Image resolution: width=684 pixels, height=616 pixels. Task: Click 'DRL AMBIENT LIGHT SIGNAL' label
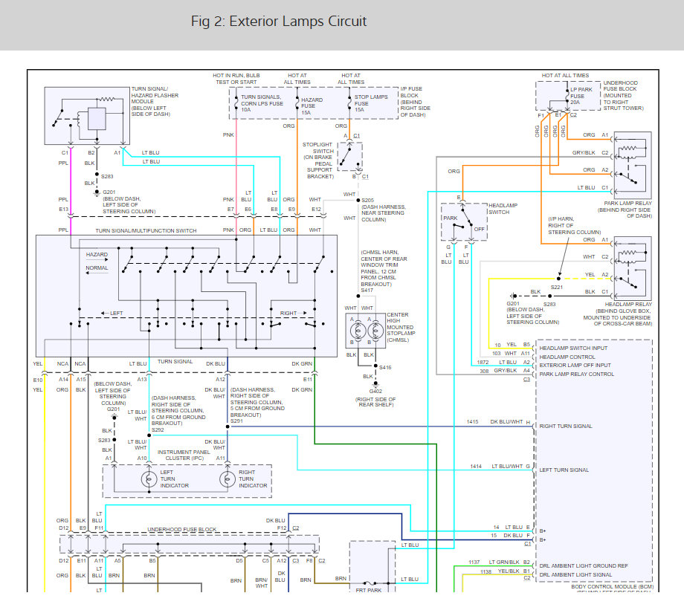point(575,574)
